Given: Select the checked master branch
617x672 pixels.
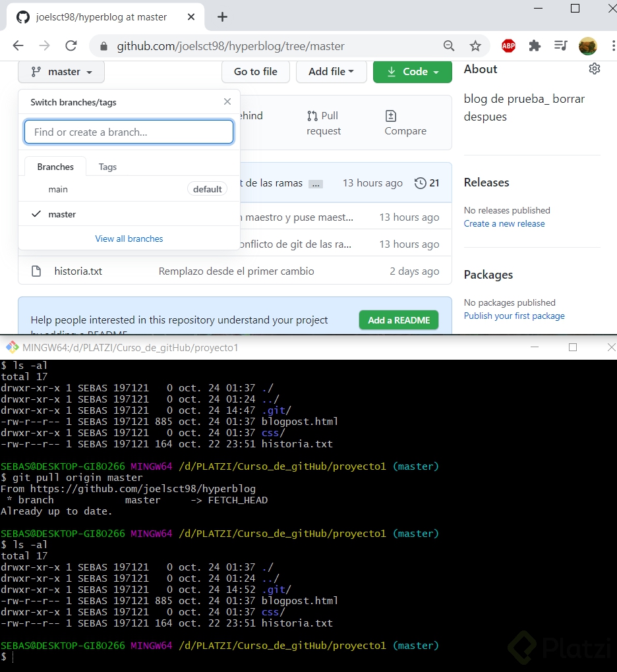Looking at the screenshot, I should pyautogui.click(x=129, y=214).
